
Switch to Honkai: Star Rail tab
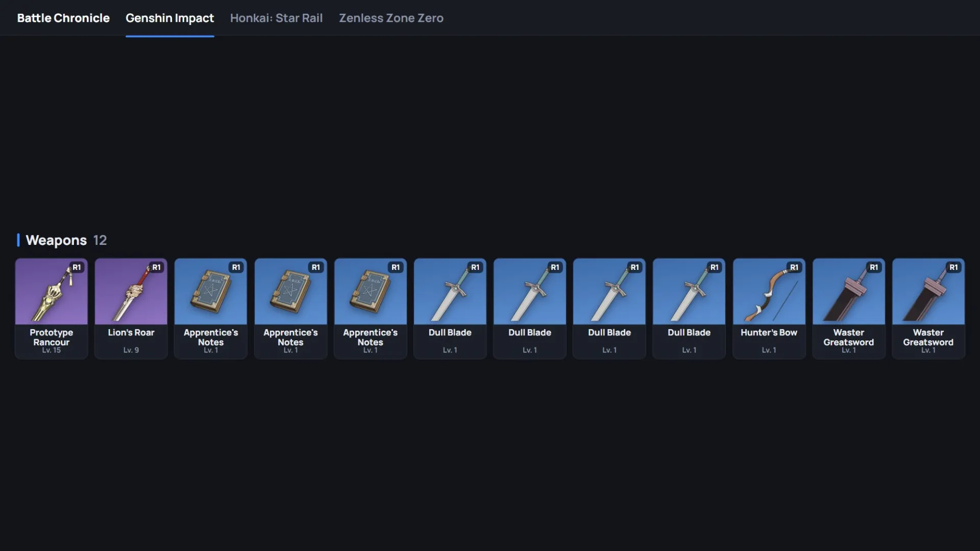tap(276, 18)
